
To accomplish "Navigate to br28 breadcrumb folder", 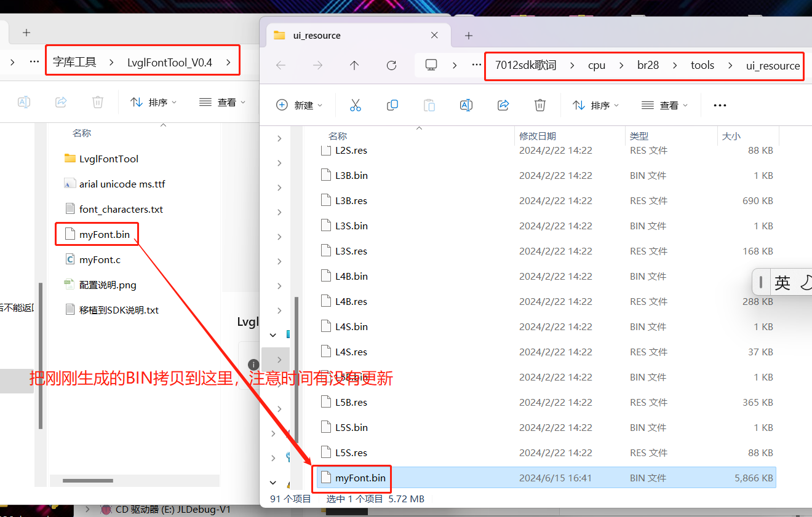I will click(648, 65).
